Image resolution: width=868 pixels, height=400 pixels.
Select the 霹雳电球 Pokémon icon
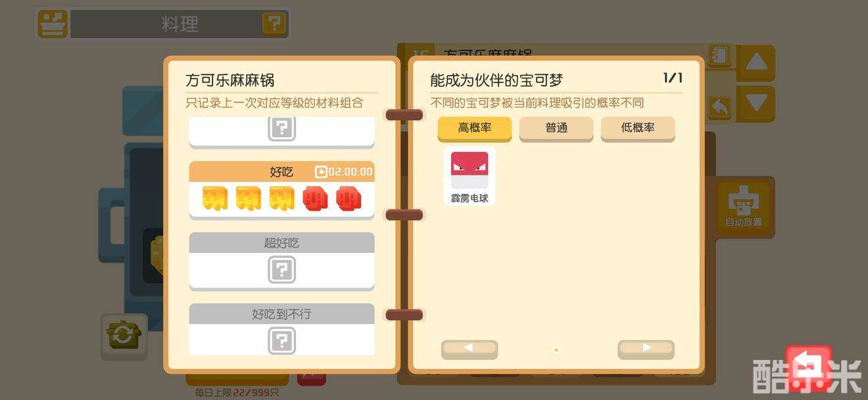470,176
